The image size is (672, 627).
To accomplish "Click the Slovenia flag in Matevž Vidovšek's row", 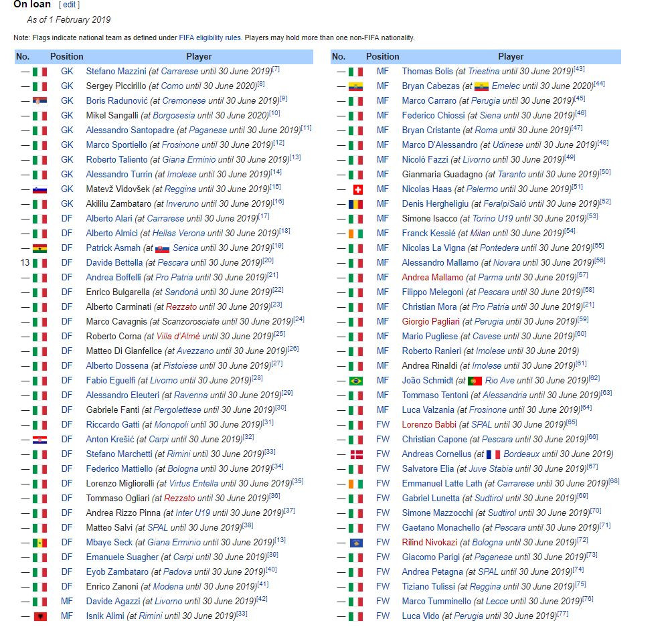I will [40, 189].
